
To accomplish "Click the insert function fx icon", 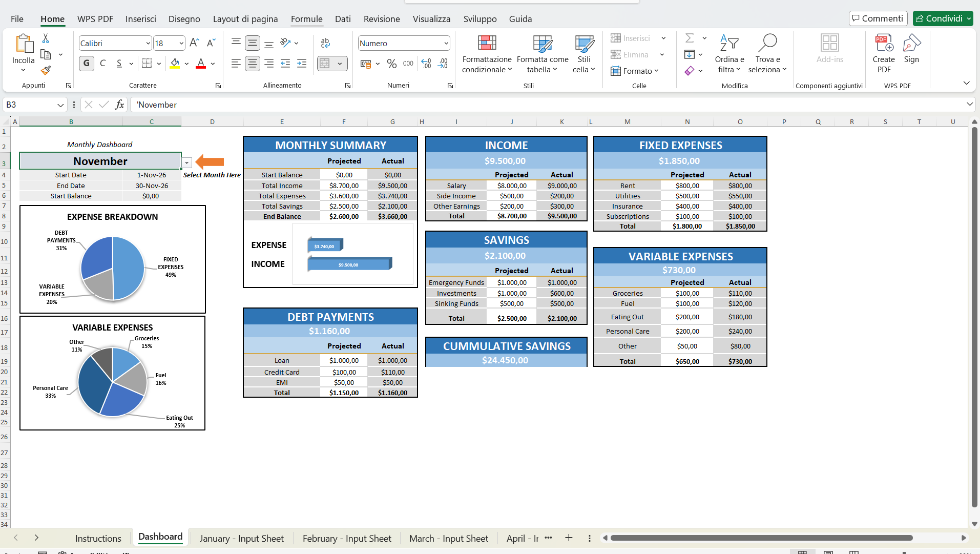I will click(119, 105).
